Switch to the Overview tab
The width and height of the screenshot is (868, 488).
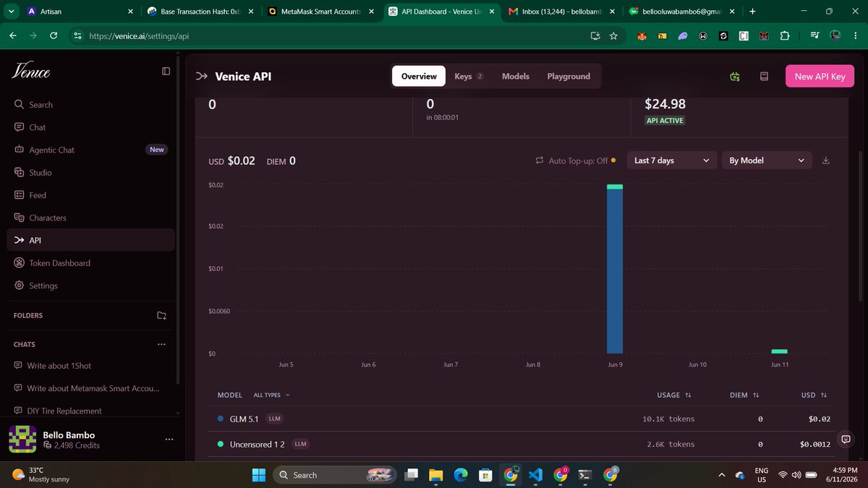click(x=419, y=76)
